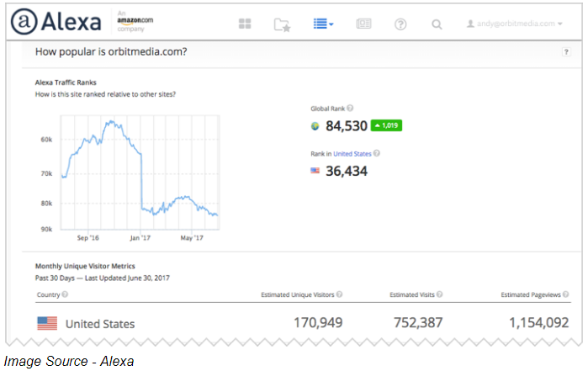Click the Estimated Pageviews column header
Screen dimensions: 588x371
[x=531, y=294]
